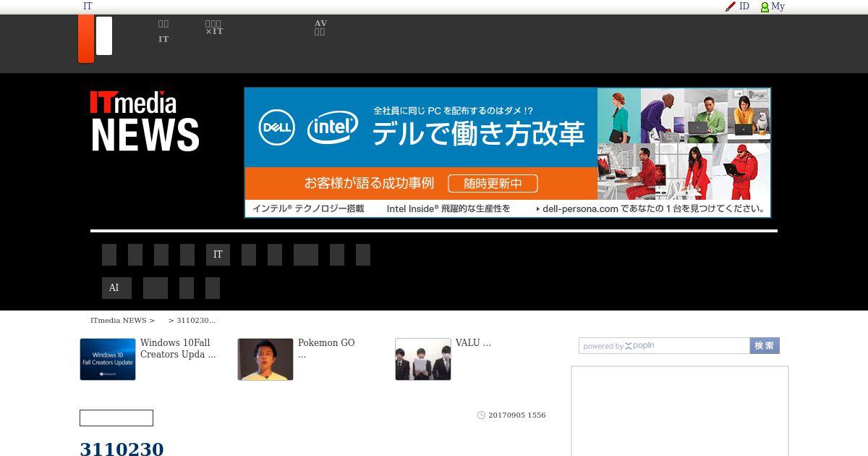The height and width of the screenshot is (456, 868).
Task: Select the white tab beside the orange tab
Action: click(x=104, y=36)
